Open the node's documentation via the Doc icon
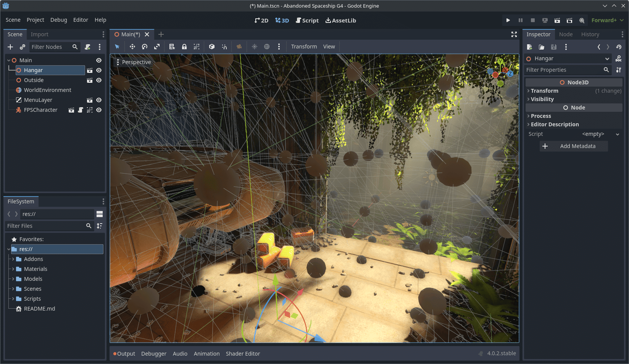Viewport: 629px width, 364px height. (x=619, y=58)
